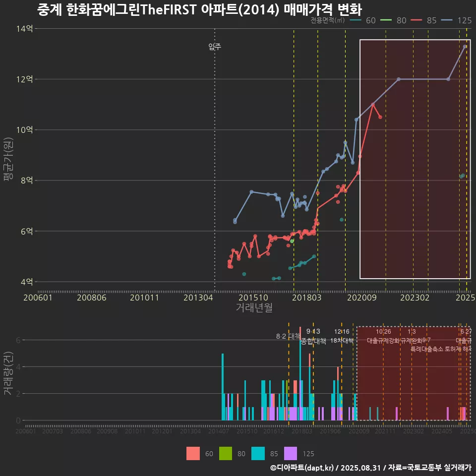Image resolution: width=476 pixels, height=476 pixels.
Task: Click the 10억 price axis label
Action: click(25, 130)
